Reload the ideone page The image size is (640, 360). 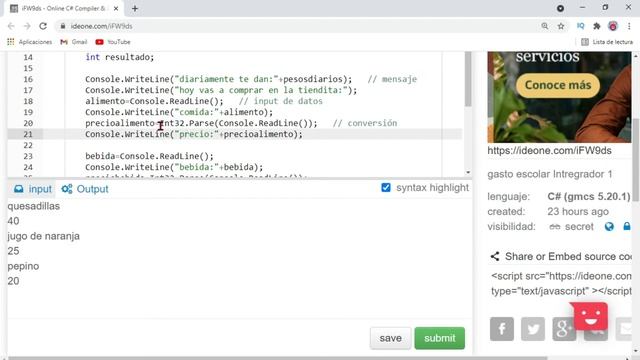tap(43, 26)
